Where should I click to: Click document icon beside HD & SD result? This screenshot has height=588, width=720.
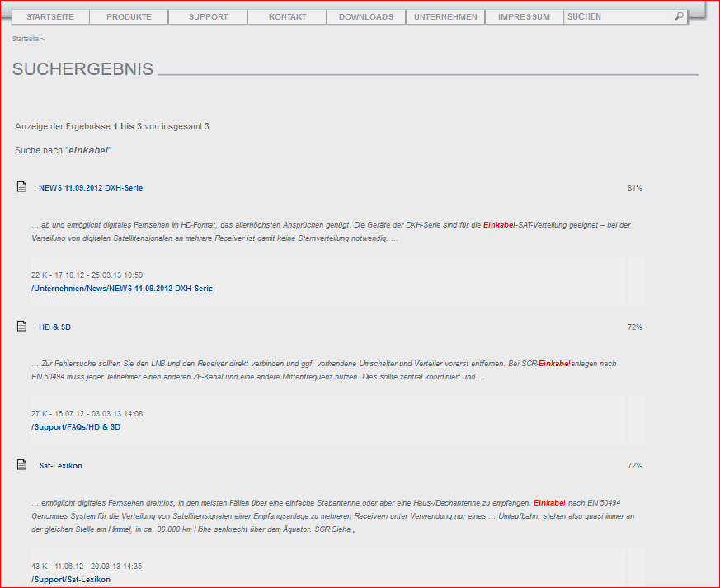point(22,327)
